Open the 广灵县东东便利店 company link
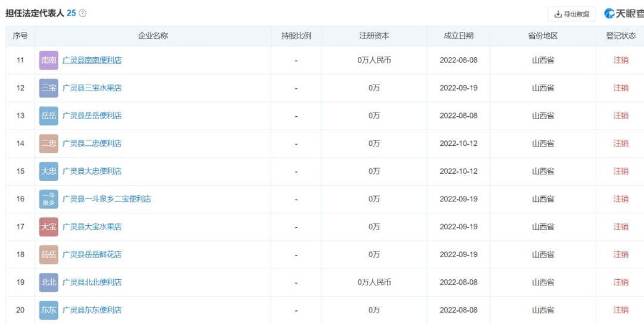 point(92,310)
